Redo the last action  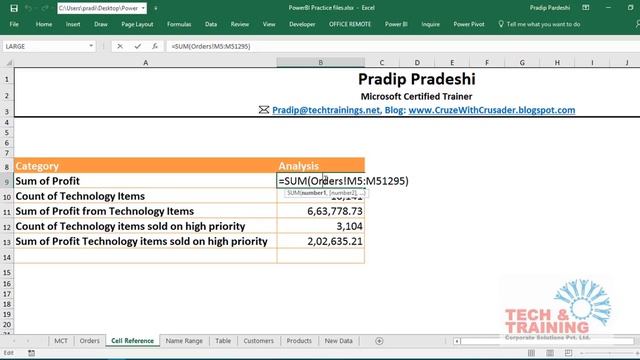[x=45, y=8]
